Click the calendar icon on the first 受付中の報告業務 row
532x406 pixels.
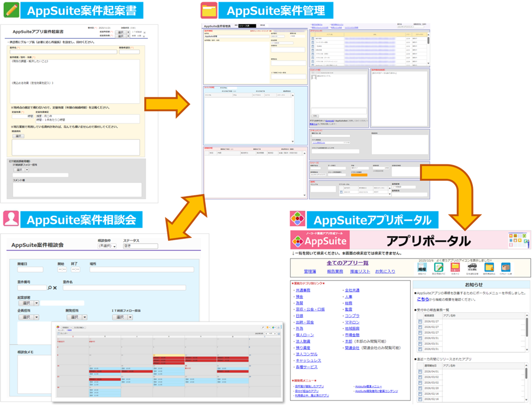pyautogui.click(x=420, y=322)
